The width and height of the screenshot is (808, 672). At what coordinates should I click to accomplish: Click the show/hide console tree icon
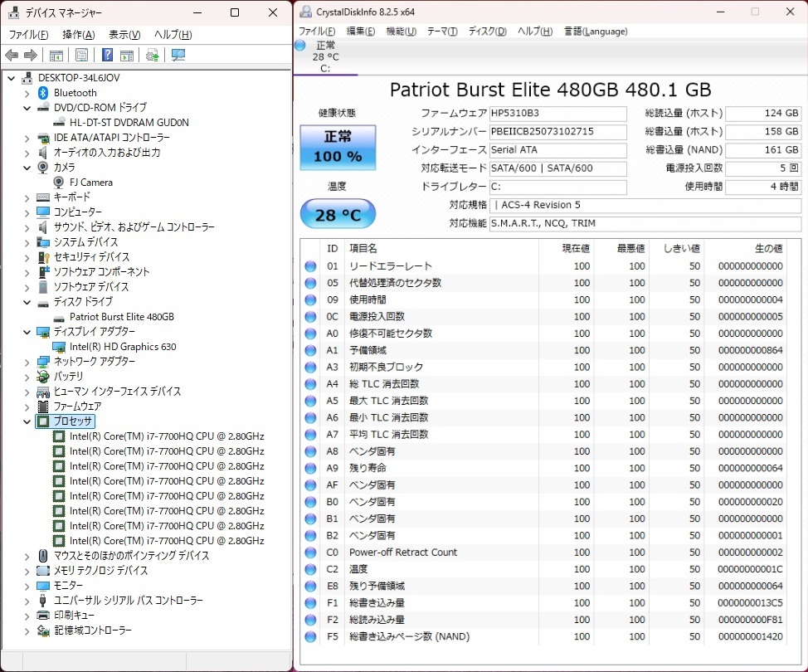pos(56,56)
